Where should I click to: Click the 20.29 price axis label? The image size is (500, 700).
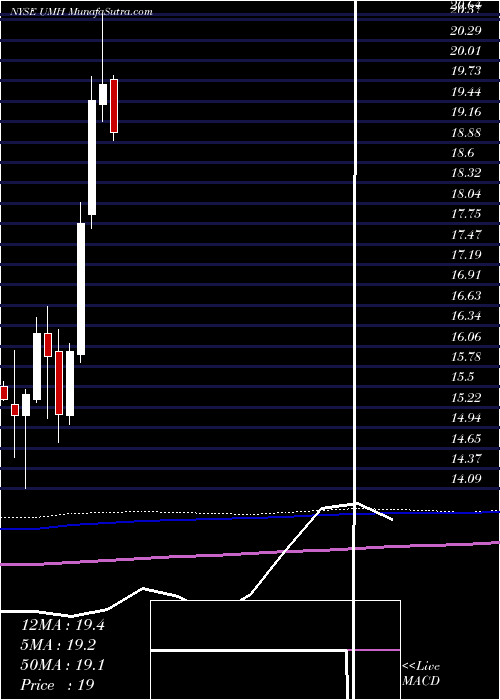click(x=466, y=31)
